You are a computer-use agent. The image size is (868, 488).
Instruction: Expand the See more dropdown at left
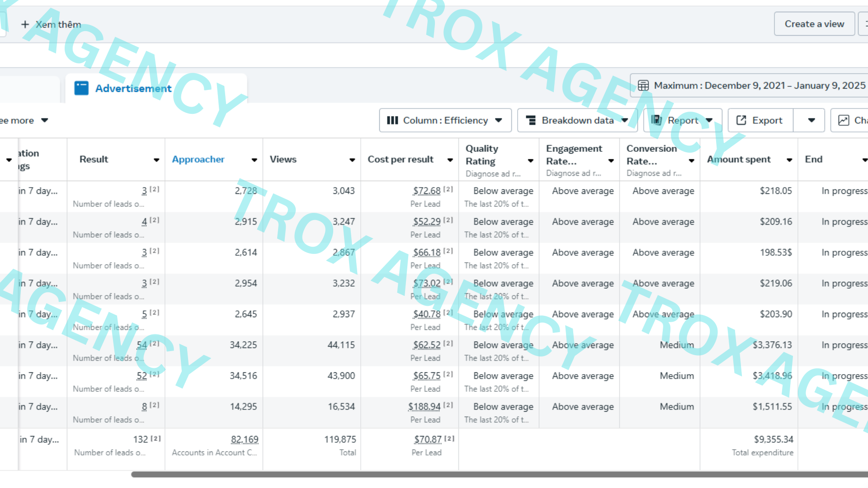[x=24, y=120]
